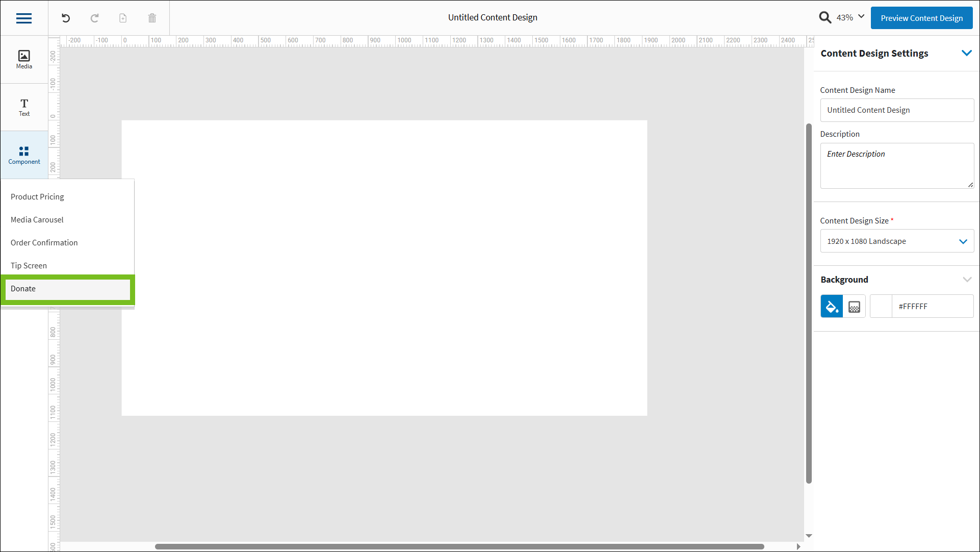Image resolution: width=980 pixels, height=552 pixels.
Task: Click the Preview Content Design button
Action: (x=921, y=17)
